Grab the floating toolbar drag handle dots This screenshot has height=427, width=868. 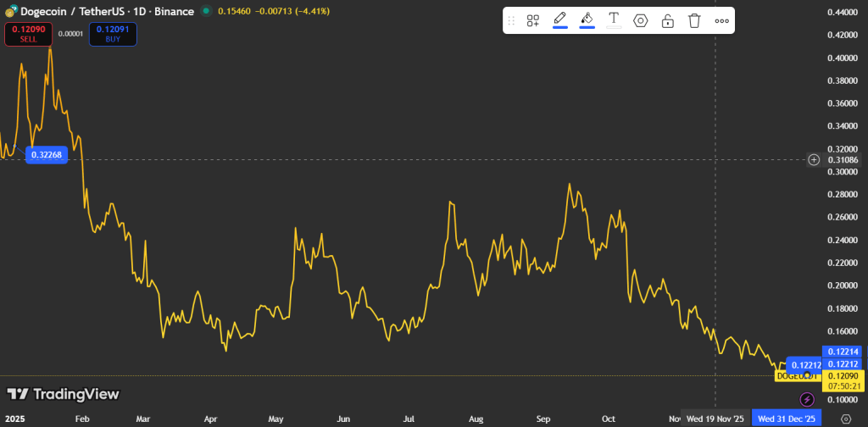(x=511, y=21)
